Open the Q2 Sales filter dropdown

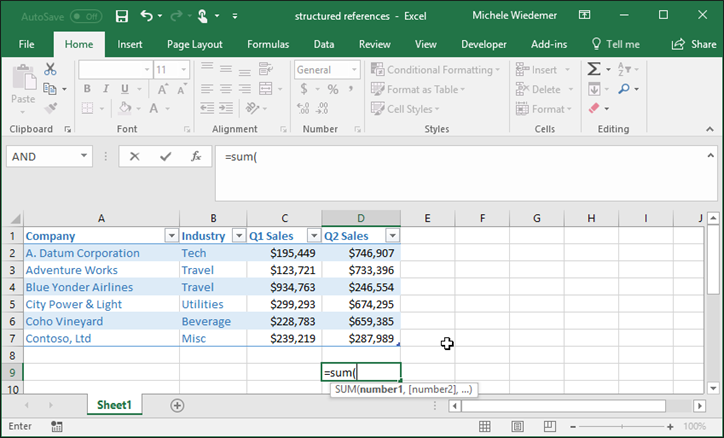click(392, 236)
